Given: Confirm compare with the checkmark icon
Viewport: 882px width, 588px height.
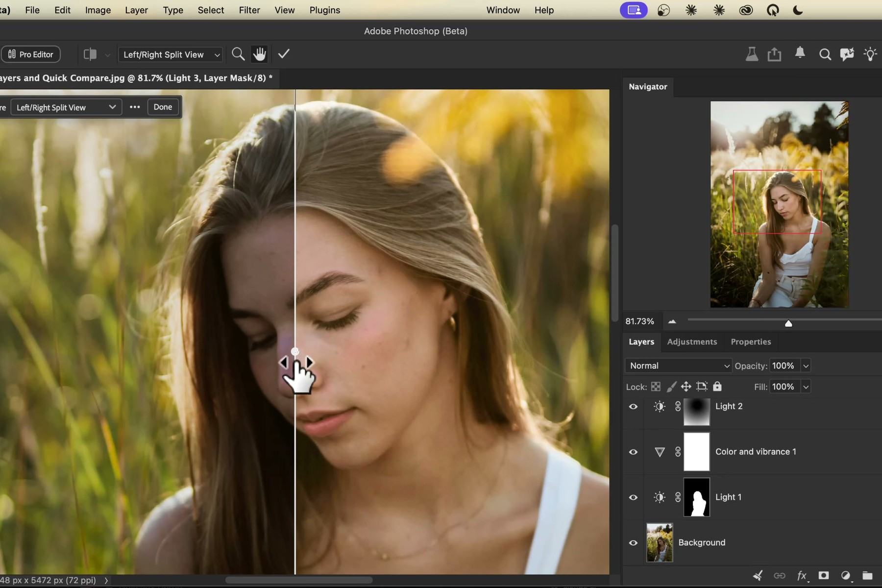Looking at the screenshot, I should pyautogui.click(x=284, y=54).
